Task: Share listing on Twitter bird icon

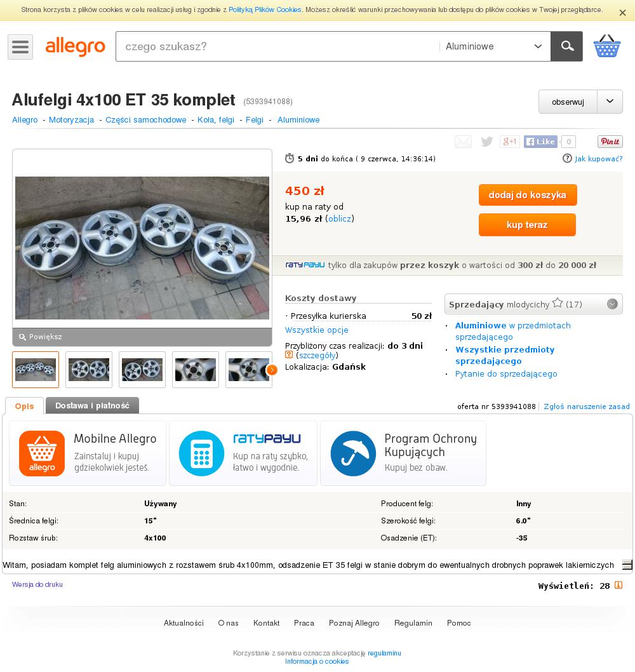Action: pos(486,142)
